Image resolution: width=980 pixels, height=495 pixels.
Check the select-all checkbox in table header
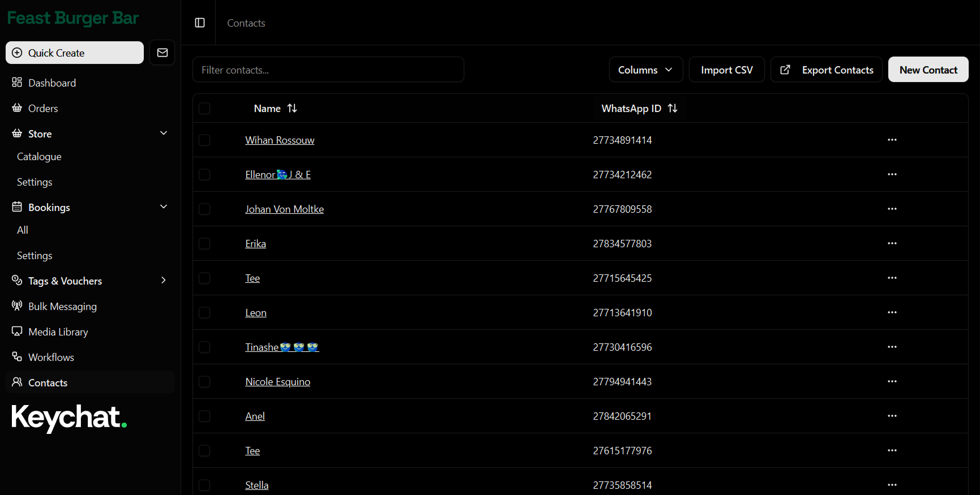(204, 108)
